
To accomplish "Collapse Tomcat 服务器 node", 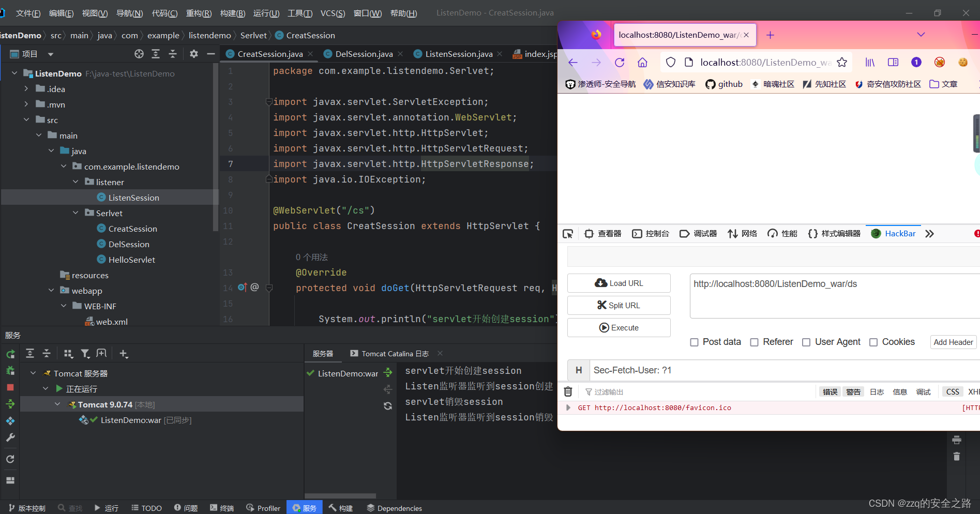I will [33, 373].
